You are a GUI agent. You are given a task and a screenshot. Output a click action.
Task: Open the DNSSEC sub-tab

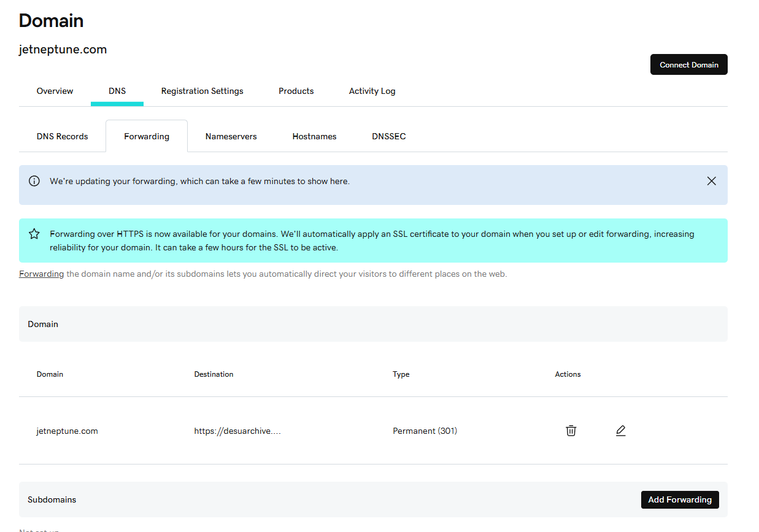[388, 136]
